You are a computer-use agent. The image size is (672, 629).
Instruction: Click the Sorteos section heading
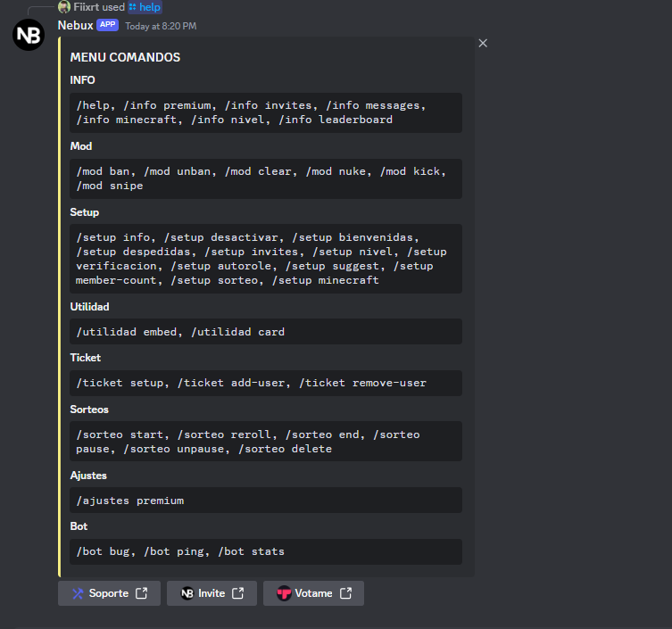click(89, 410)
